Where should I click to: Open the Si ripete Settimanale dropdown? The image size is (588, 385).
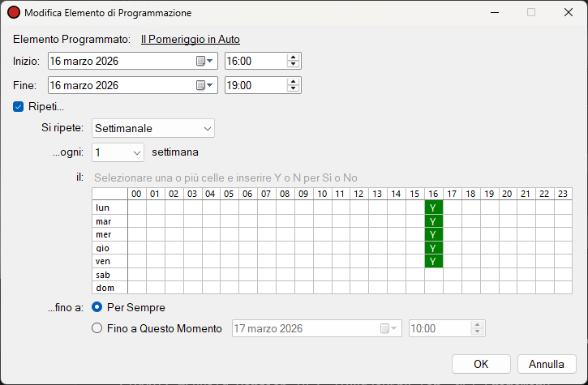153,128
